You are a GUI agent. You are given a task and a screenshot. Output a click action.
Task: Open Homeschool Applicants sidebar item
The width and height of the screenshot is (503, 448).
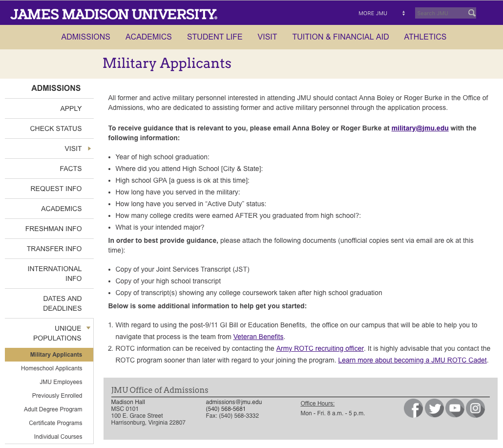[52, 368]
